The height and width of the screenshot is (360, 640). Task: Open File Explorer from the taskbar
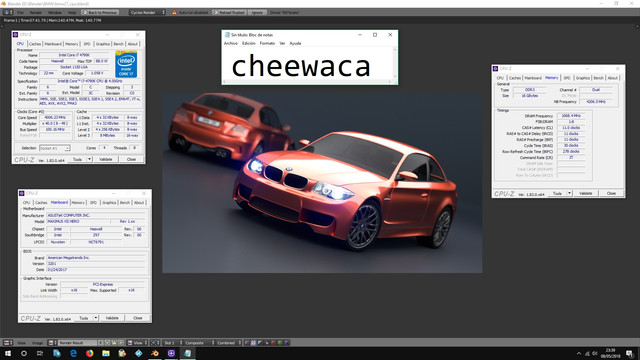106,353
